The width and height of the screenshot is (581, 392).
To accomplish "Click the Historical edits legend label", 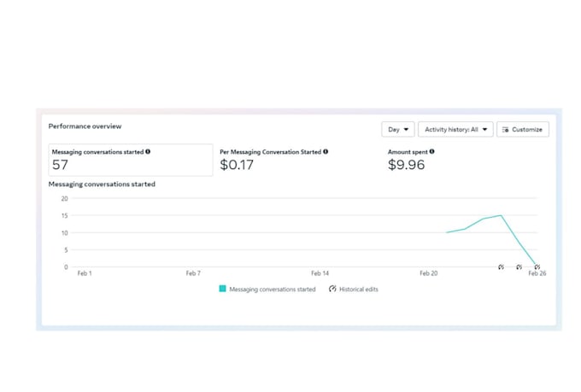I will (359, 289).
